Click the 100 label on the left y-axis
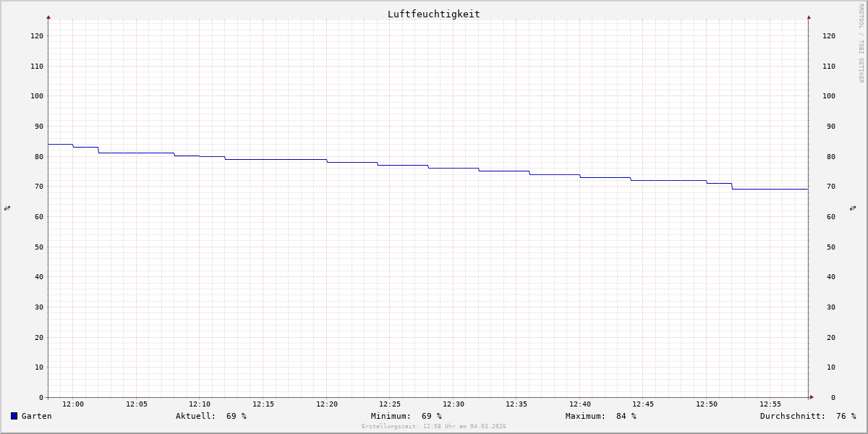Image resolution: width=868 pixels, height=434 pixels. [x=37, y=96]
